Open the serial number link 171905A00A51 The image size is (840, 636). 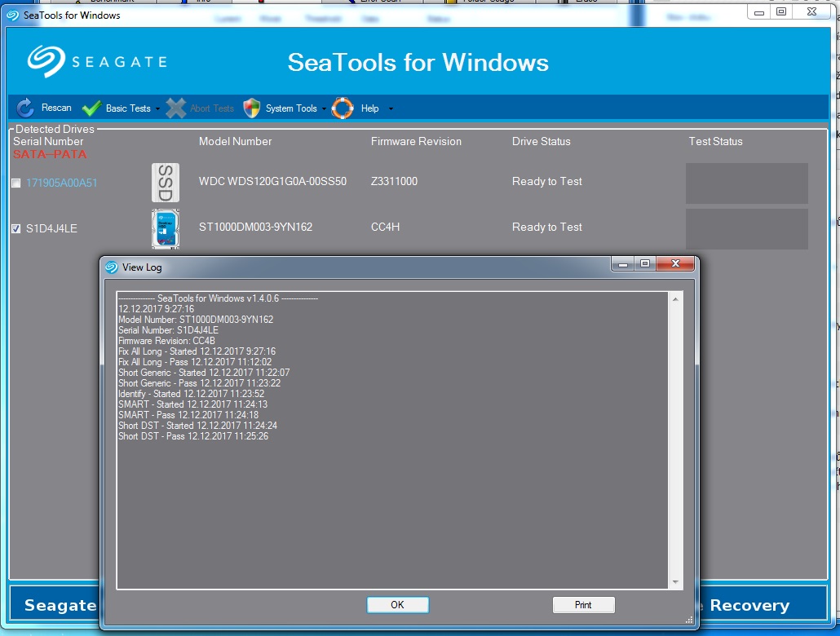pos(62,183)
